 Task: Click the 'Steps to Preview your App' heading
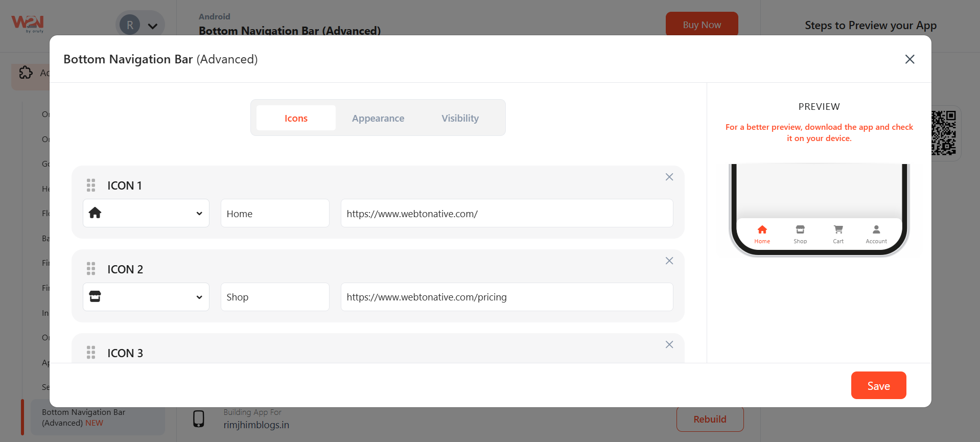(871, 26)
